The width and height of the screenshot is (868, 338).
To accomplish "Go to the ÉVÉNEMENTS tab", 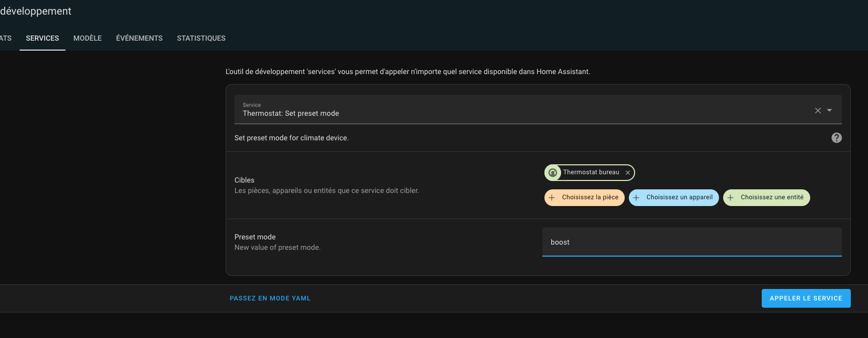I will coord(139,38).
